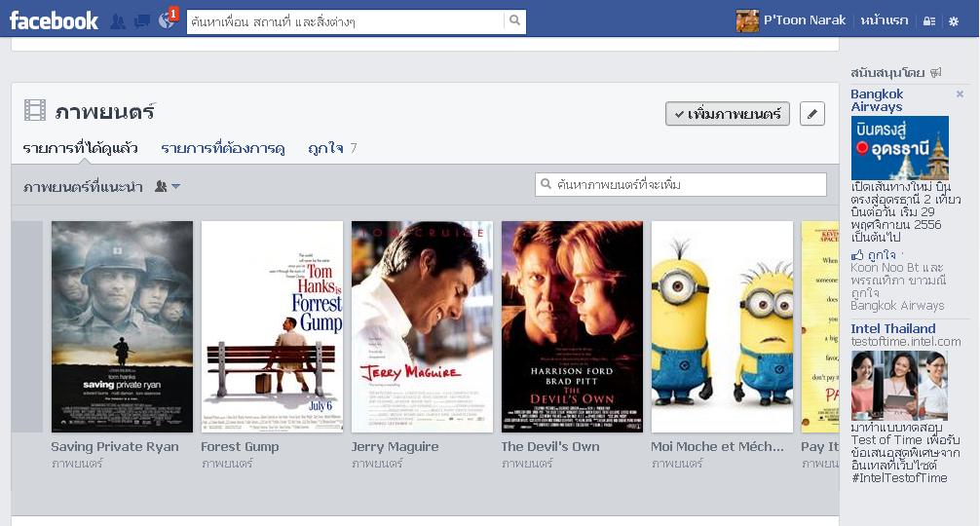Click thumbs-up like icon on Bangkok Airways ad
980x526 pixels.
[x=857, y=255]
